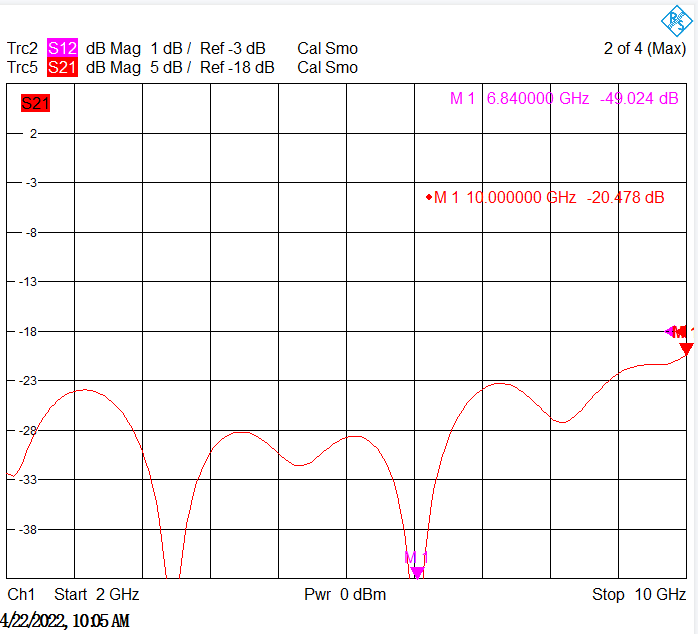
Task: Click the 'Cal Smo' label of Trc5
Action: (328, 67)
